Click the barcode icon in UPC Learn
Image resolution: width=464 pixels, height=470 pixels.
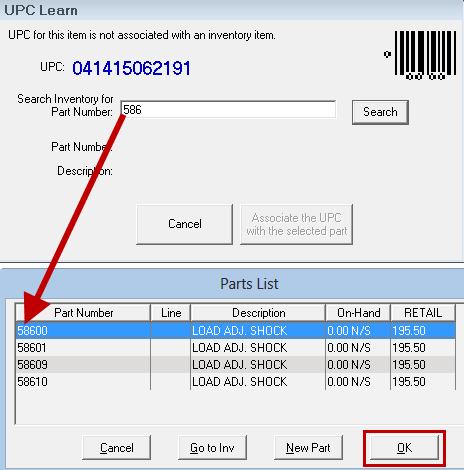point(420,55)
